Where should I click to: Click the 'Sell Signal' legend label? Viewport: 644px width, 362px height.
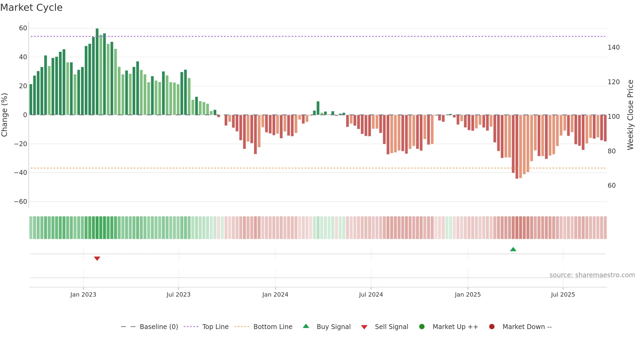pyautogui.click(x=391, y=327)
